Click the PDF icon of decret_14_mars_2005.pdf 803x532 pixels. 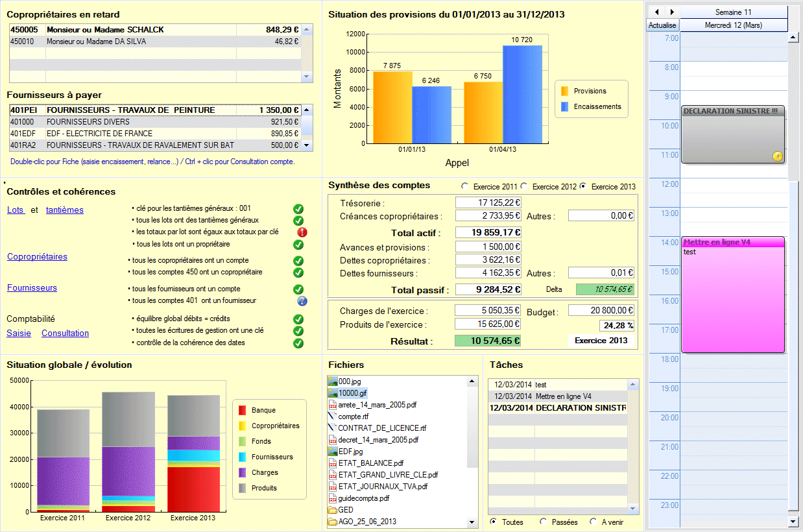pos(333,440)
